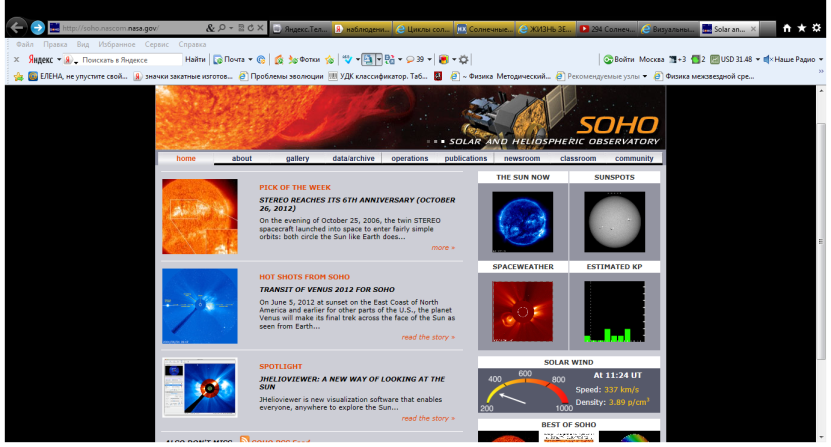Click the @ mail-check icon after Почта
Viewport: 831px width, 447px height.
click(x=261, y=59)
